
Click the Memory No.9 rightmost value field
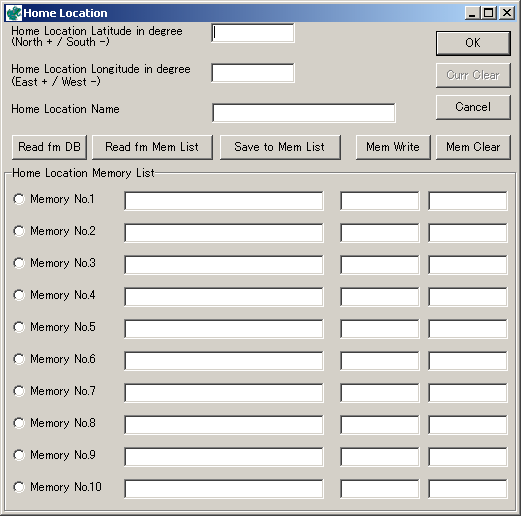click(x=468, y=457)
